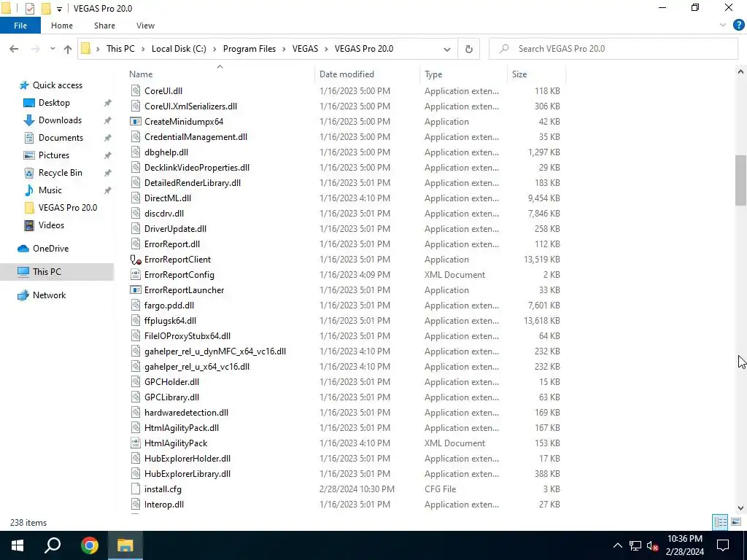Open the Home ribbon tab

coord(62,26)
